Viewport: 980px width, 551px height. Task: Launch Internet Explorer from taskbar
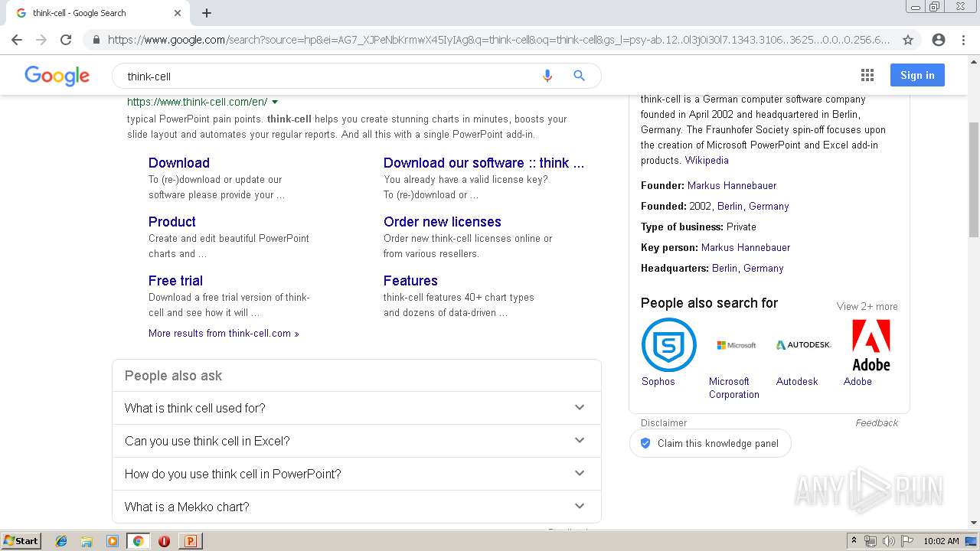click(x=61, y=541)
